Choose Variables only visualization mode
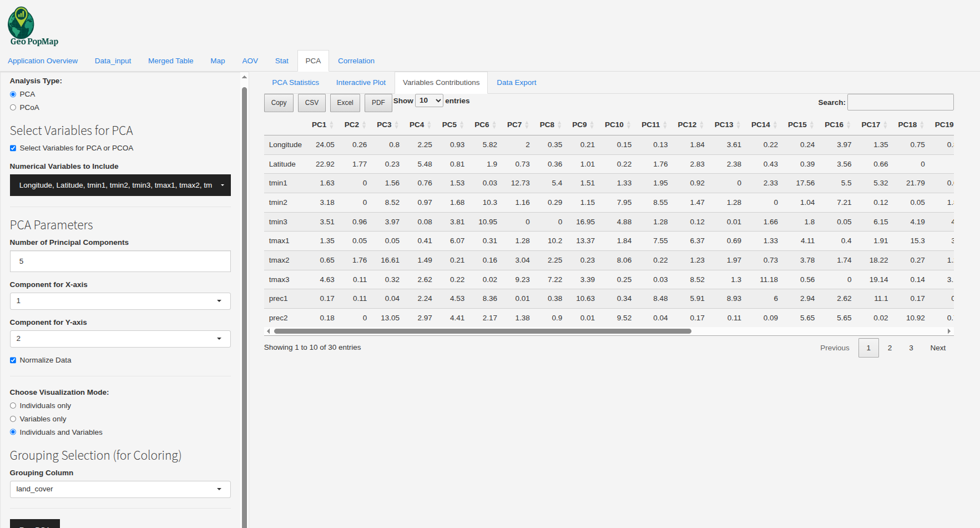980x528 pixels. (13, 419)
